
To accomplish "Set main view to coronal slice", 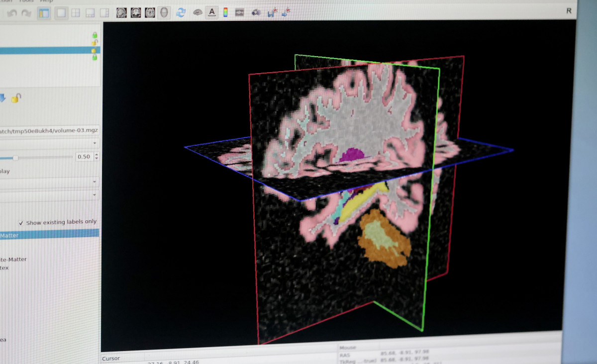I will [135, 12].
